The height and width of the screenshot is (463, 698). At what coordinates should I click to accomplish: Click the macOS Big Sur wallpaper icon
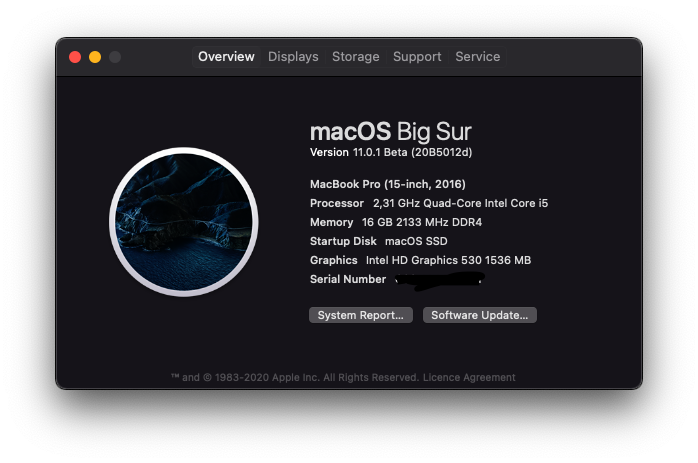[184, 222]
